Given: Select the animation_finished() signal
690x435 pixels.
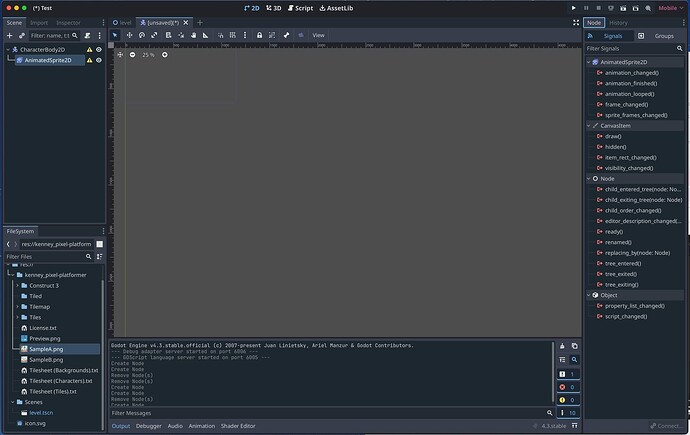Looking at the screenshot, I should click(x=631, y=84).
